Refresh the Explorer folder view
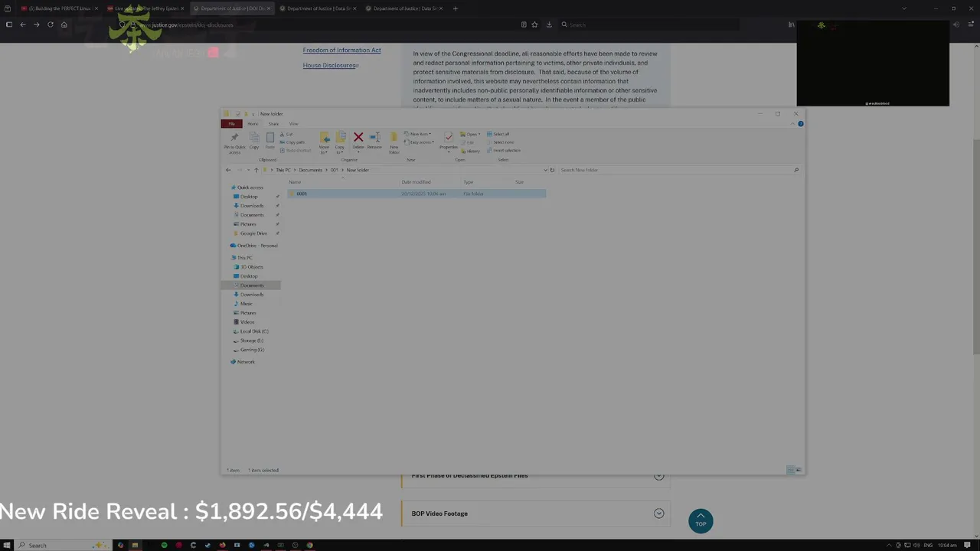 (552, 170)
